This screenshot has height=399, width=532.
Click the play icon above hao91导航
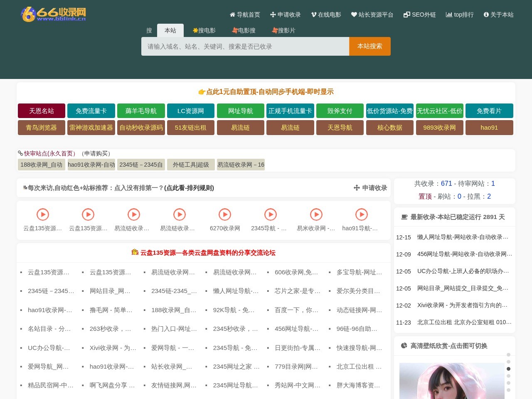coord(362,214)
